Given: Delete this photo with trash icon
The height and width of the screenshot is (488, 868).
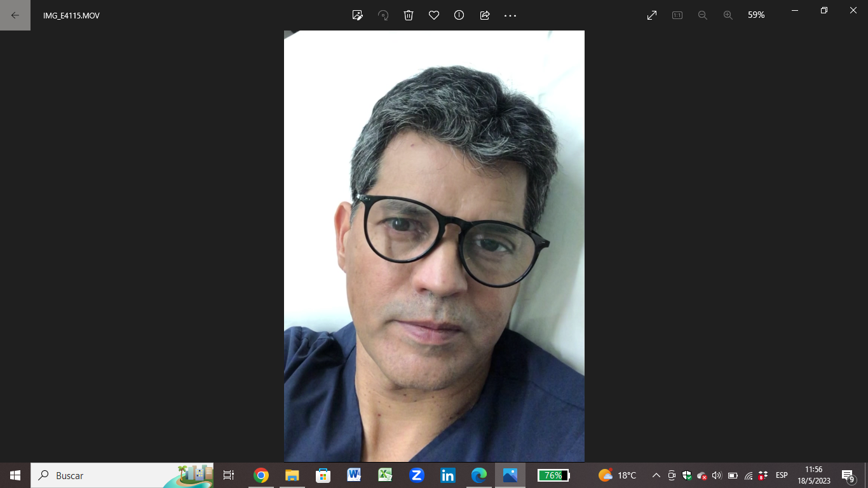Looking at the screenshot, I should pyautogui.click(x=409, y=15).
